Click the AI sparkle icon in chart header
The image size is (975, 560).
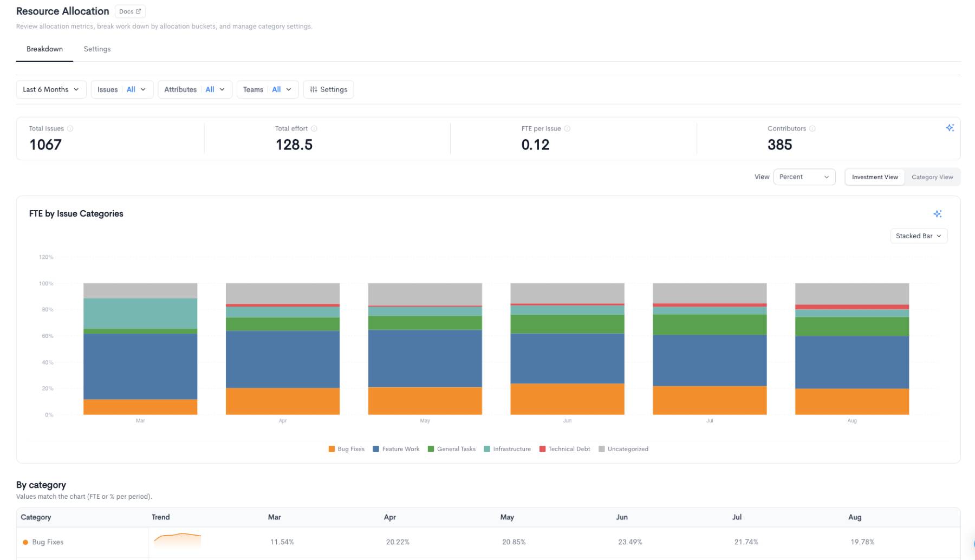938,214
